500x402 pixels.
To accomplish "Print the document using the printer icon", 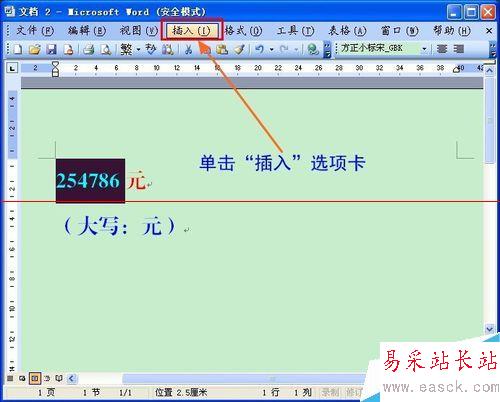I will [x=89, y=49].
